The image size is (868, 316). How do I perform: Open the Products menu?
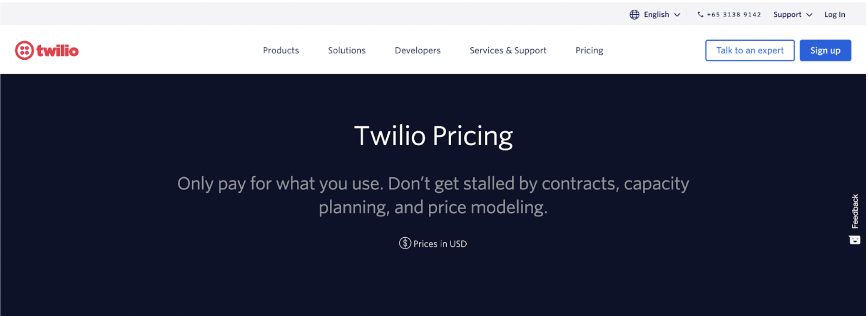(x=281, y=50)
